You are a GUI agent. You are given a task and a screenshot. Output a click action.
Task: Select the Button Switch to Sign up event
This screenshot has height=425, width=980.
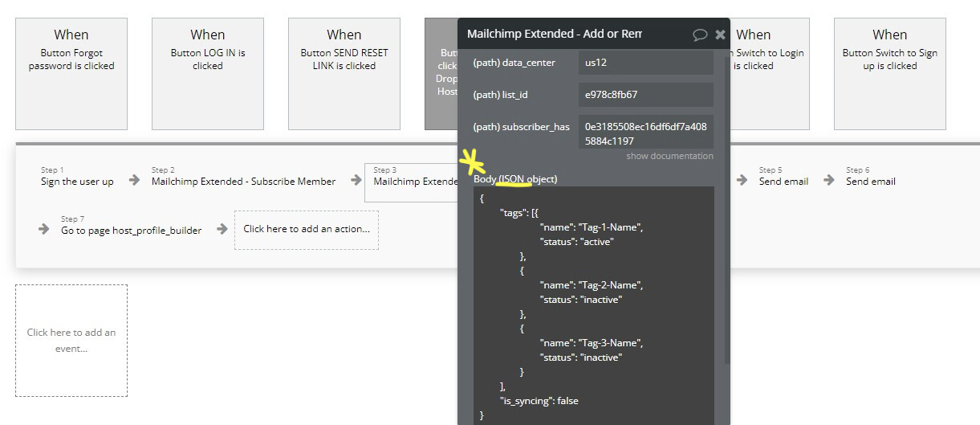(x=890, y=74)
